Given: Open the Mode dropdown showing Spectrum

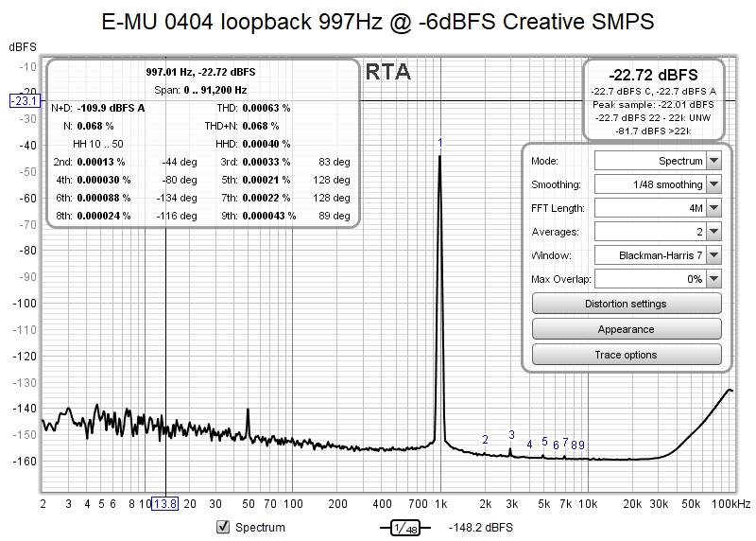Looking at the screenshot, I should 658,161.
